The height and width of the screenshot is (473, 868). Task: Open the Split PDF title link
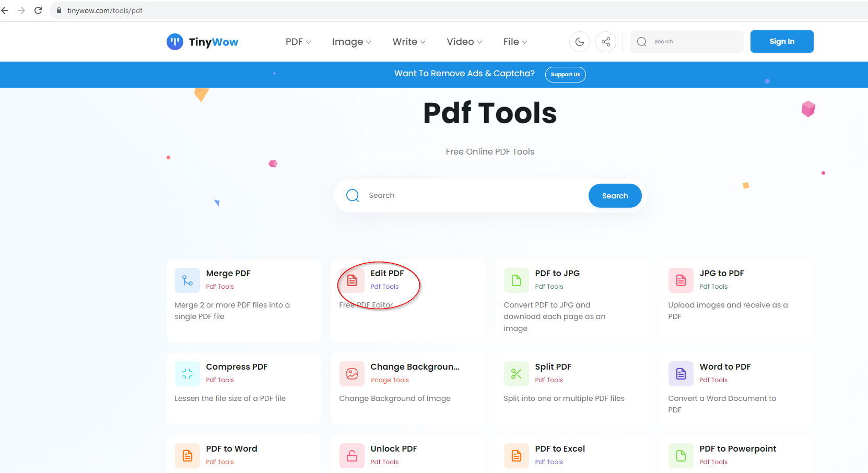pos(553,367)
